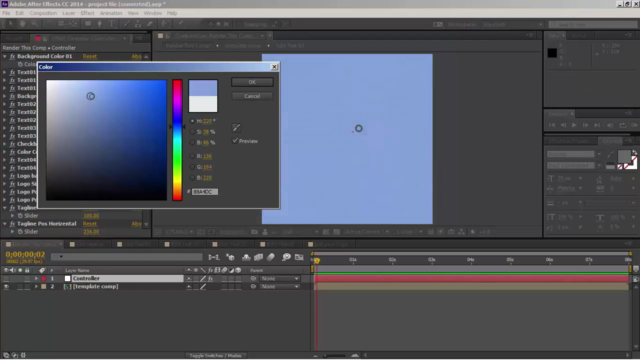Select the Puppet Pin tool
The image size is (640, 360).
(181, 24)
